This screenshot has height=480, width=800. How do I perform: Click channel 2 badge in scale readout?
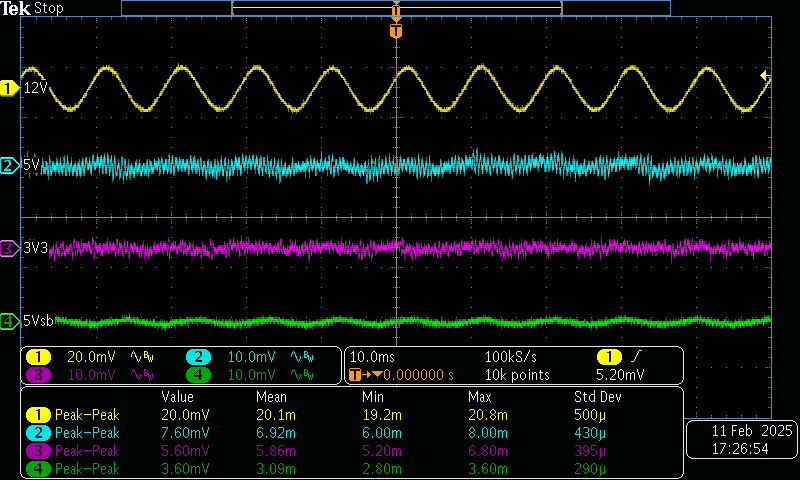(x=198, y=357)
